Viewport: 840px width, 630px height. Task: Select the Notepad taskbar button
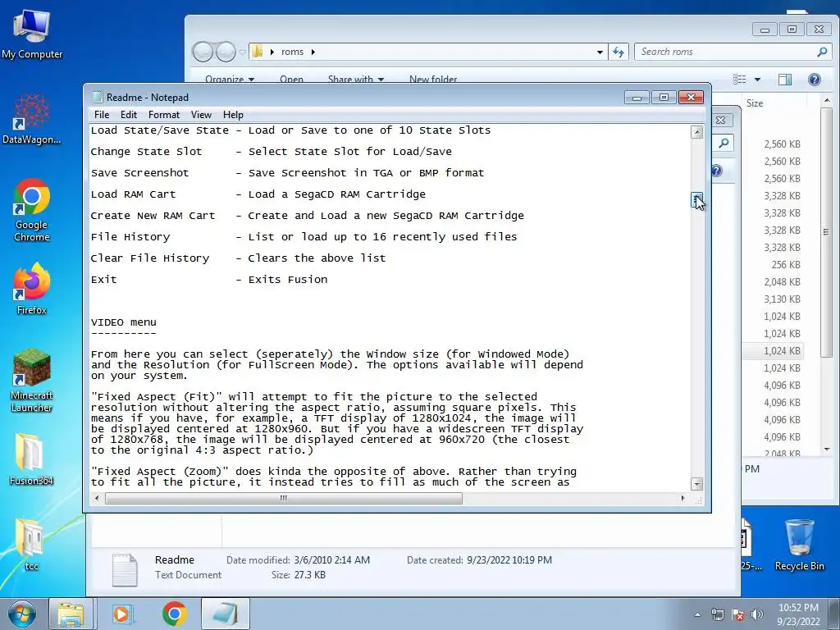pyautogui.click(x=226, y=614)
